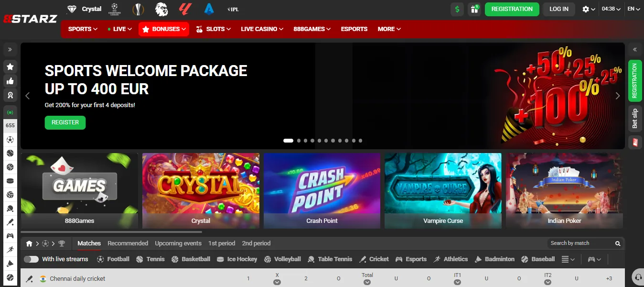Image resolution: width=644 pixels, height=287 pixels.
Task: Switch to the Recommended tab
Action: (x=128, y=243)
